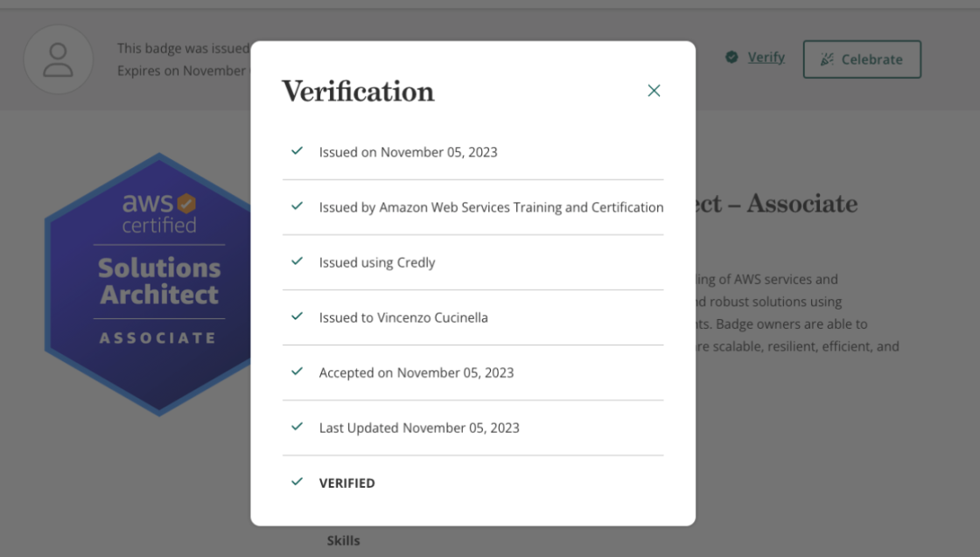Open the Verify link in the header
The image size is (980, 557).
tap(766, 57)
